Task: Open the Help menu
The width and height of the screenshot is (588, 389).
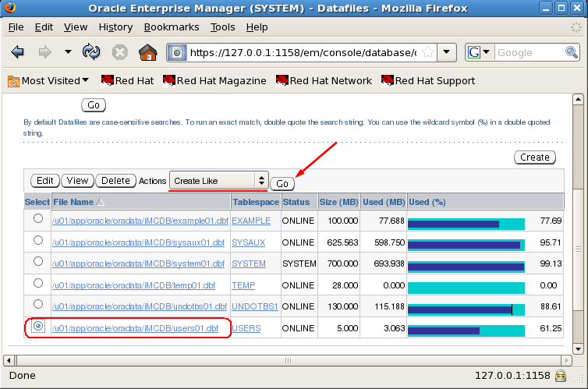Action: point(257,27)
